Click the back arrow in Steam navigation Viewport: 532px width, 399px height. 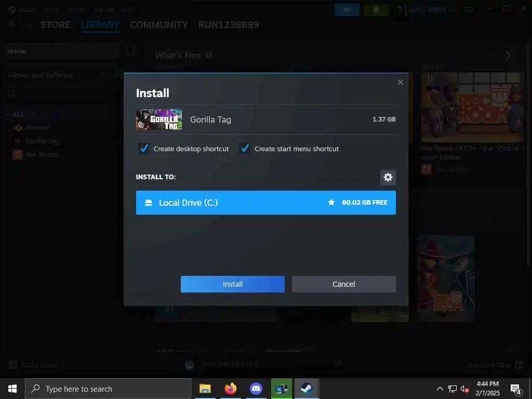pyautogui.click(x=12, y=24)
